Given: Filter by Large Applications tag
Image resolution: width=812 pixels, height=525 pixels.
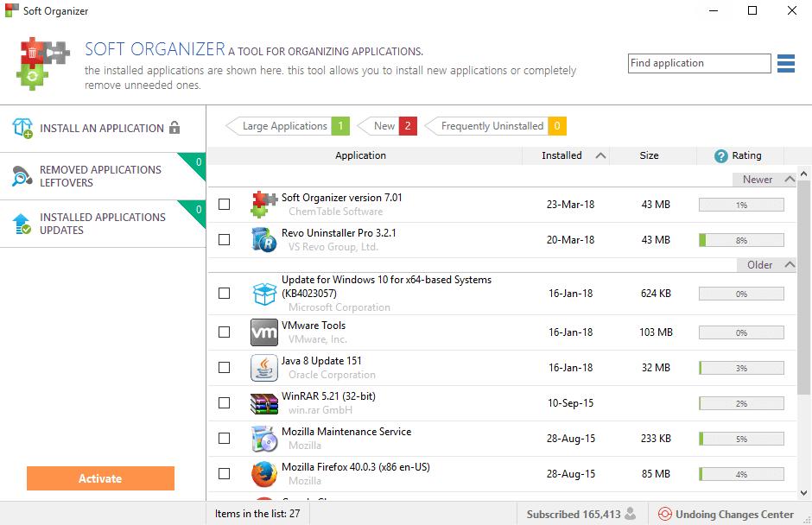Looking at the screenshot, I should pyautogui.click(x=288, y=126).
